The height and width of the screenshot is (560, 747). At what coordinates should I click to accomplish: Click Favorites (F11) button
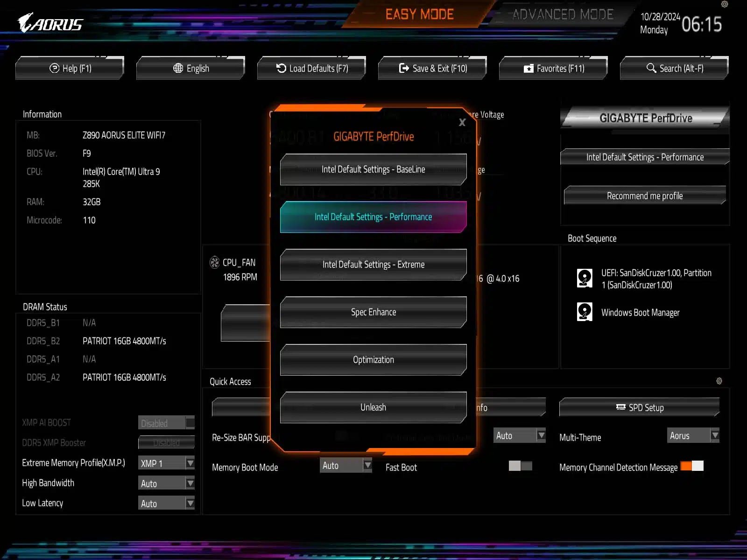(x=553, y=68)
